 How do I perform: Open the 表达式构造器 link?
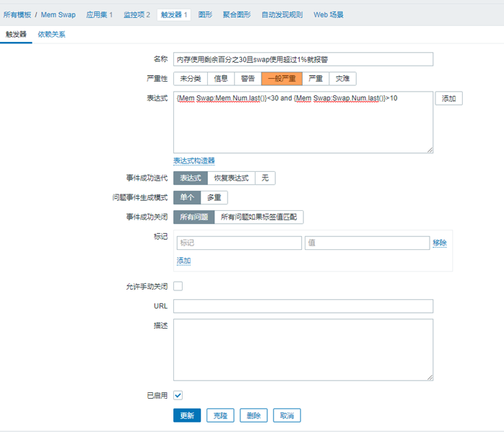[194, 160]
